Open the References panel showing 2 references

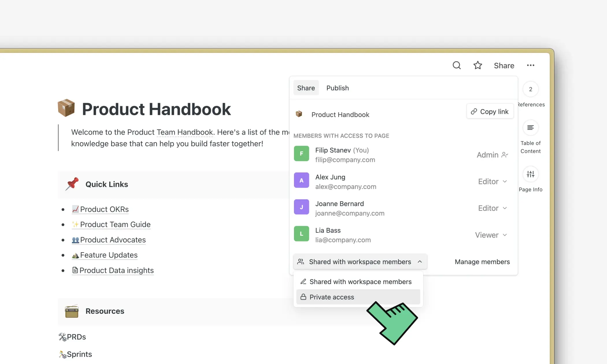click(x=530, y=90)
